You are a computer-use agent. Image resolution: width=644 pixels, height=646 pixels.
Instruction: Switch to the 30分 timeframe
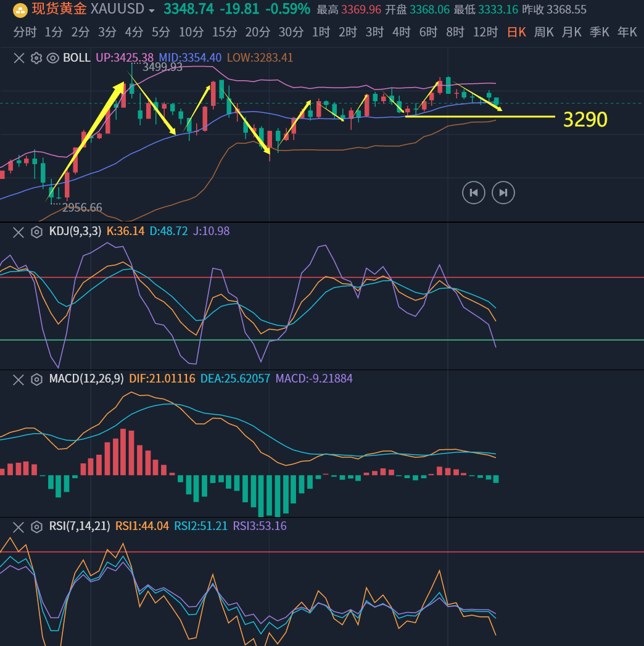pos(291,31)
